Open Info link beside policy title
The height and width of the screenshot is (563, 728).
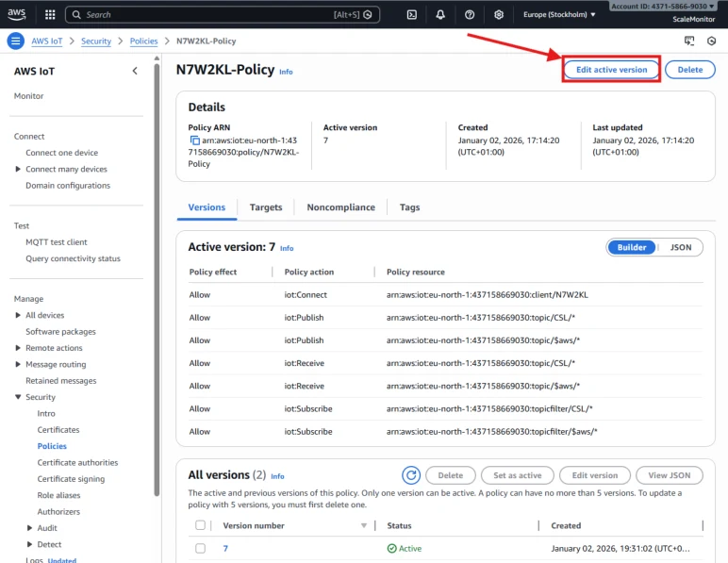[x=286, y=72]
